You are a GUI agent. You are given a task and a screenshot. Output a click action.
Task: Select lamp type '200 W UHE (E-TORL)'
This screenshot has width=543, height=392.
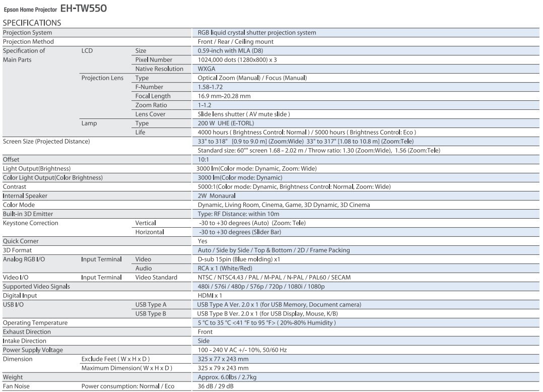(x=226, y=123)
